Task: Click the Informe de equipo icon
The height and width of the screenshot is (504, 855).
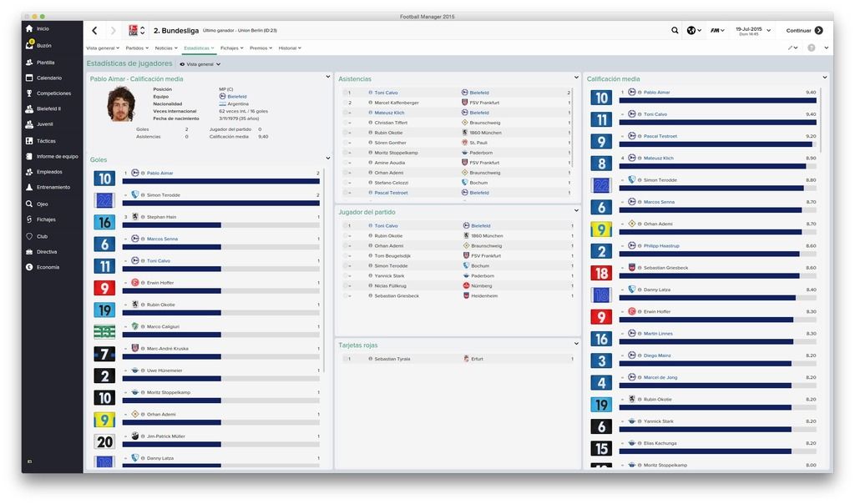Action: pyautogui.click(x=29, y=156)
